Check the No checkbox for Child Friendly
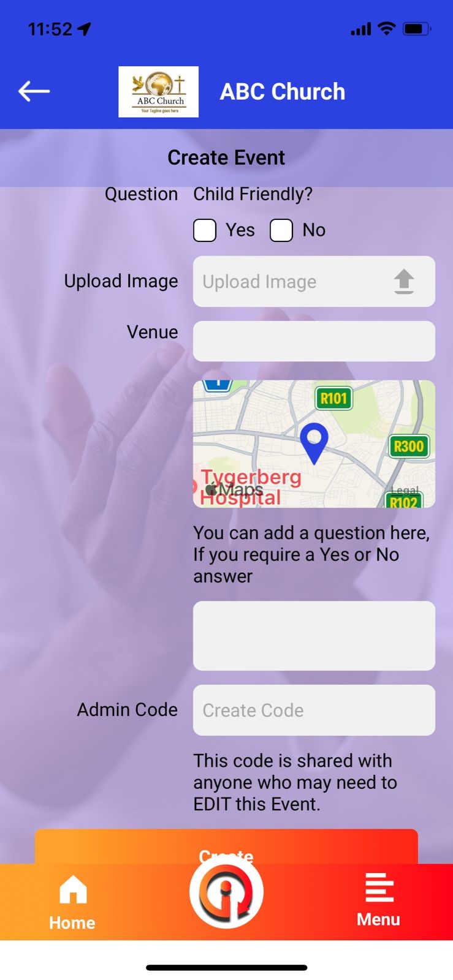 pos(281,230)
